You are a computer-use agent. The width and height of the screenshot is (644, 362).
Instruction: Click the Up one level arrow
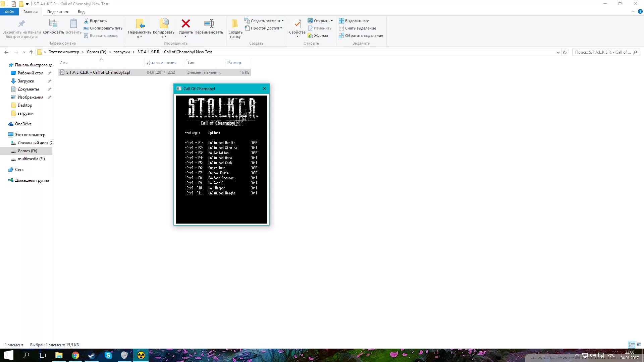(31, 52)
